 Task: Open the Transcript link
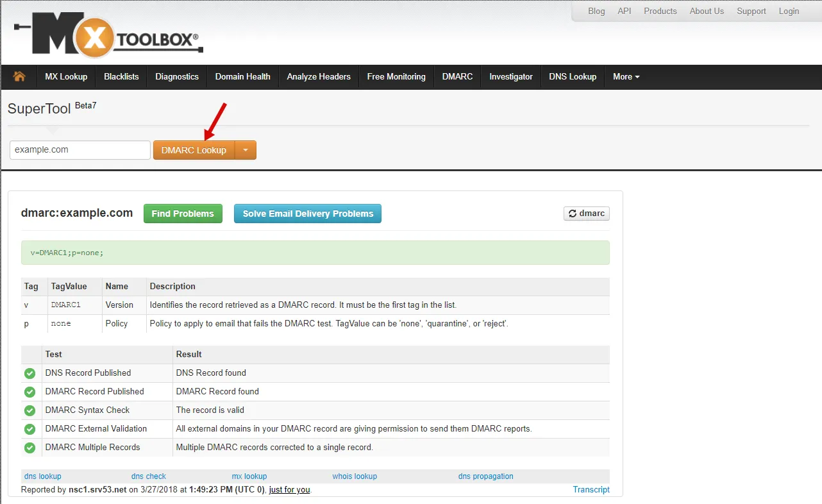(x=591, y=489)
